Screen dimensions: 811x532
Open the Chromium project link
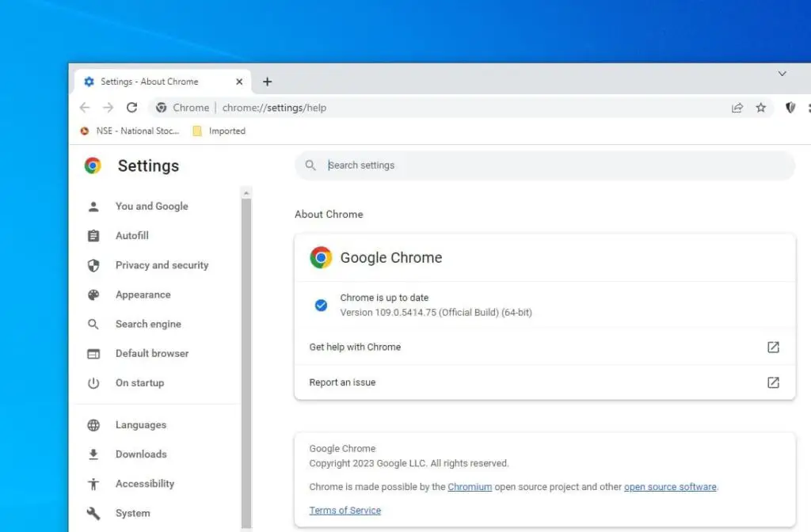pos(470,487)
